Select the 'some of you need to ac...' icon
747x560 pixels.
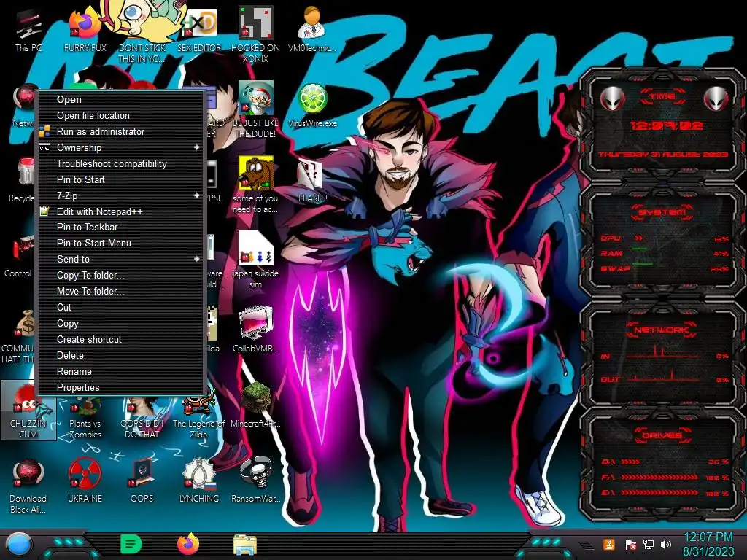[255, 184]
